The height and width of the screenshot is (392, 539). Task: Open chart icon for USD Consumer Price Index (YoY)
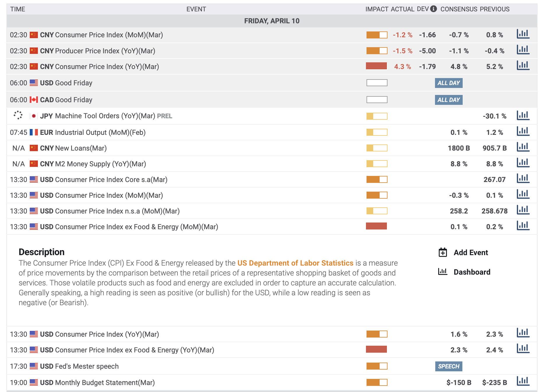pyautogui.click(x=523, y=333)
